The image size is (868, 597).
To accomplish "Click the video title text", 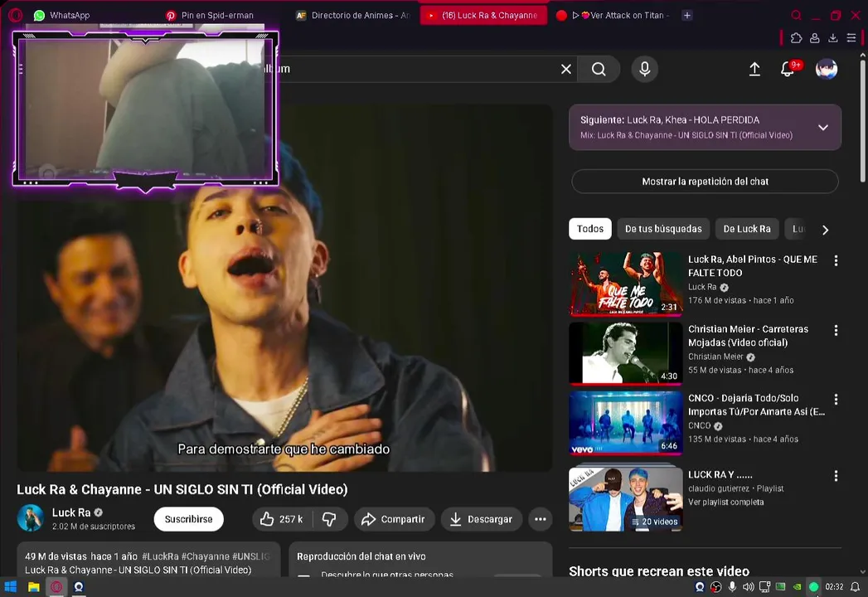I will (x=182, y=489).
